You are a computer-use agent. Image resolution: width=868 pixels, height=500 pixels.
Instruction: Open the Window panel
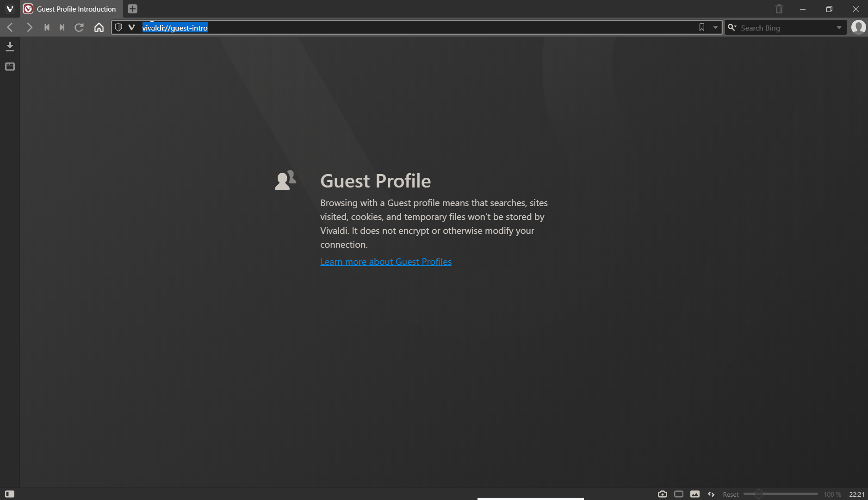(x=10, y=67)
